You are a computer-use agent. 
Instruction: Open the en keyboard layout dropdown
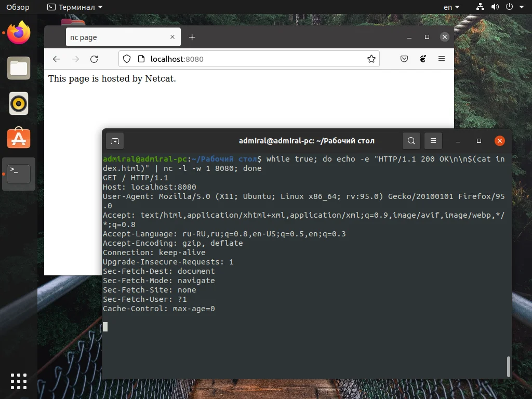point(451,7)
